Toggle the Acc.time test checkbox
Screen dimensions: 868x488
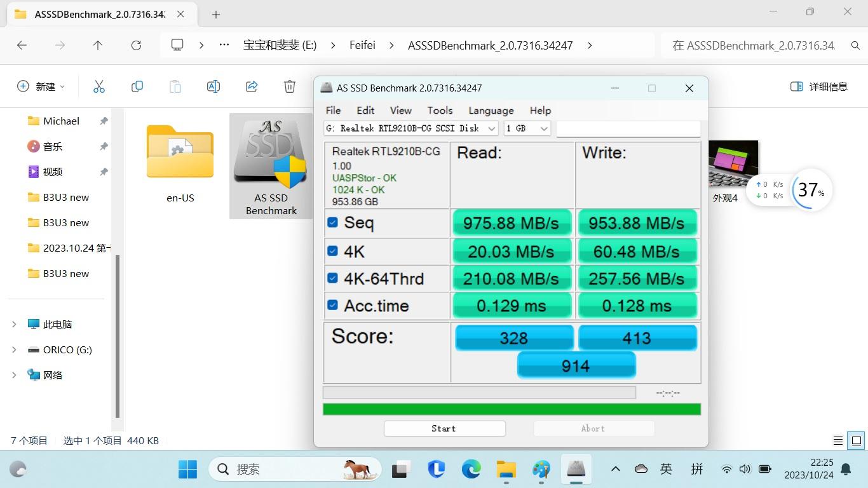pos(332,304)
